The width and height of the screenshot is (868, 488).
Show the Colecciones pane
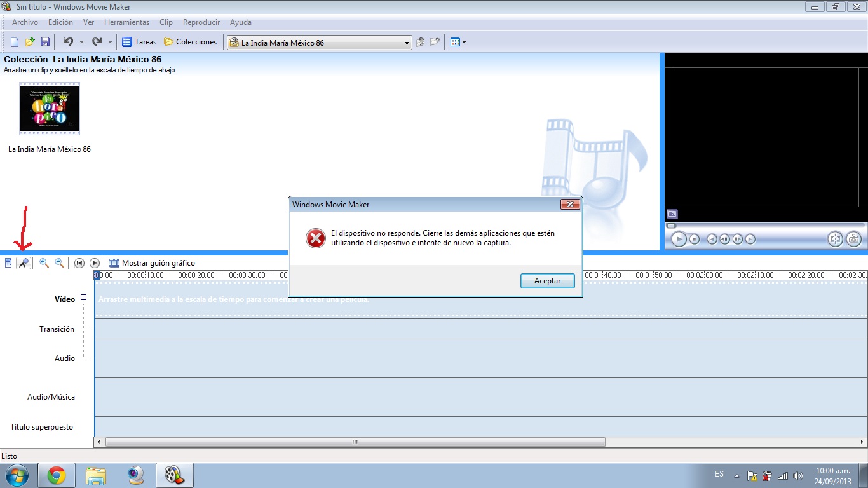coord(190,42)
